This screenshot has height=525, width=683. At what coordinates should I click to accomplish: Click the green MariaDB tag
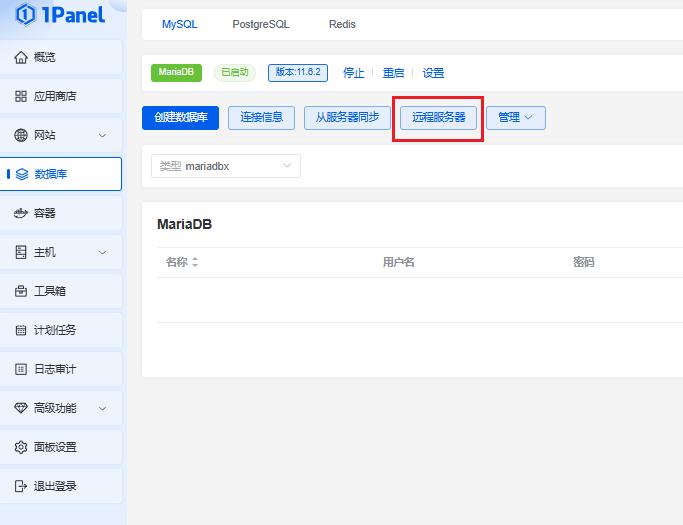point(176,72)
